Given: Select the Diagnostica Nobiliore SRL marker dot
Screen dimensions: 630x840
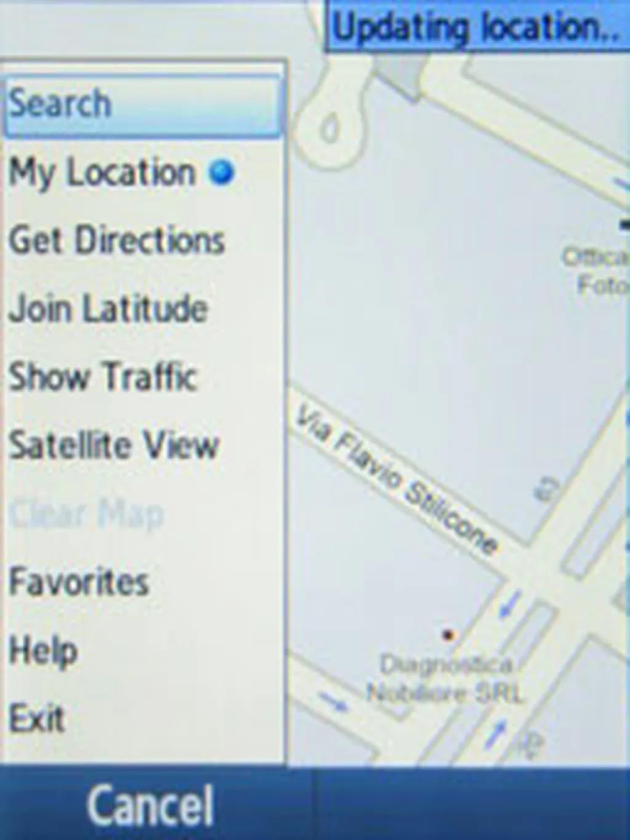Looking at the screenshot, I should pyautogui.click(x=449, y=634).
